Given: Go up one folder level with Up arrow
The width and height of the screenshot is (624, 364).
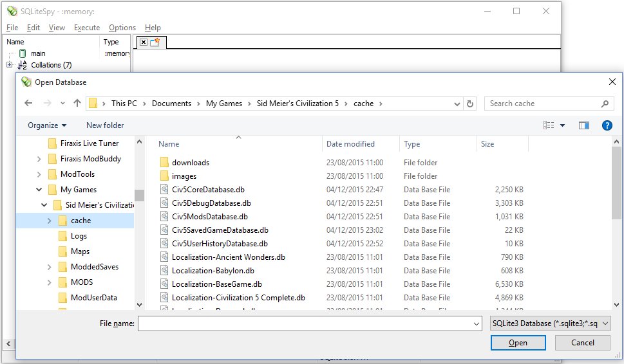Looking at the screenshot, I should pyautogui.click(x=77, y=104).
